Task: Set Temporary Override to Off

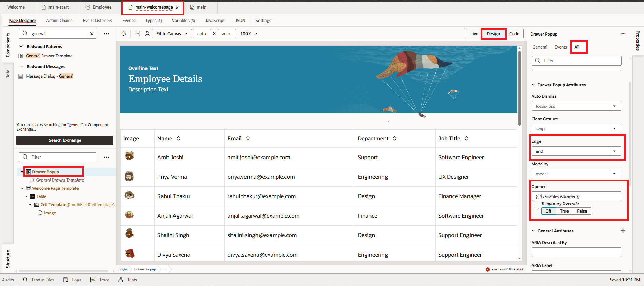Action: [x=548, y=211]
